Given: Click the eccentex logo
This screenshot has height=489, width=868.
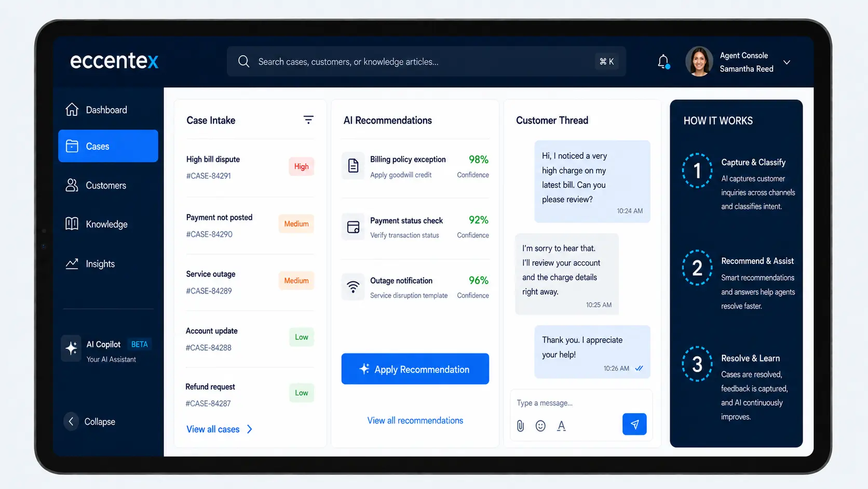Looking at the screenshot, I should pos(114,61).
